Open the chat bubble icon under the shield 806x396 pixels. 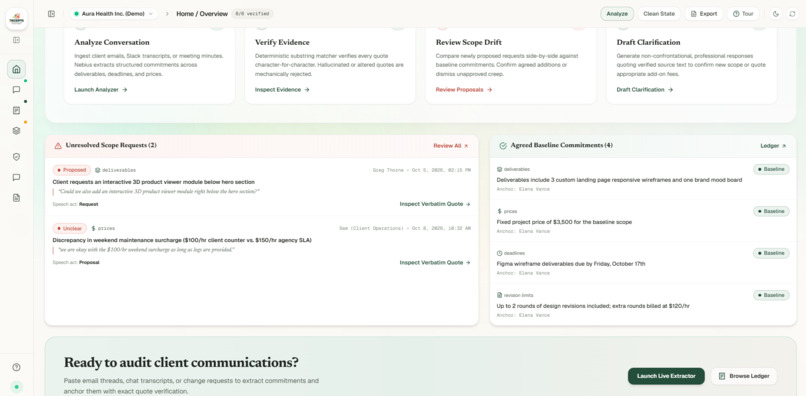[x=16, y=177]
